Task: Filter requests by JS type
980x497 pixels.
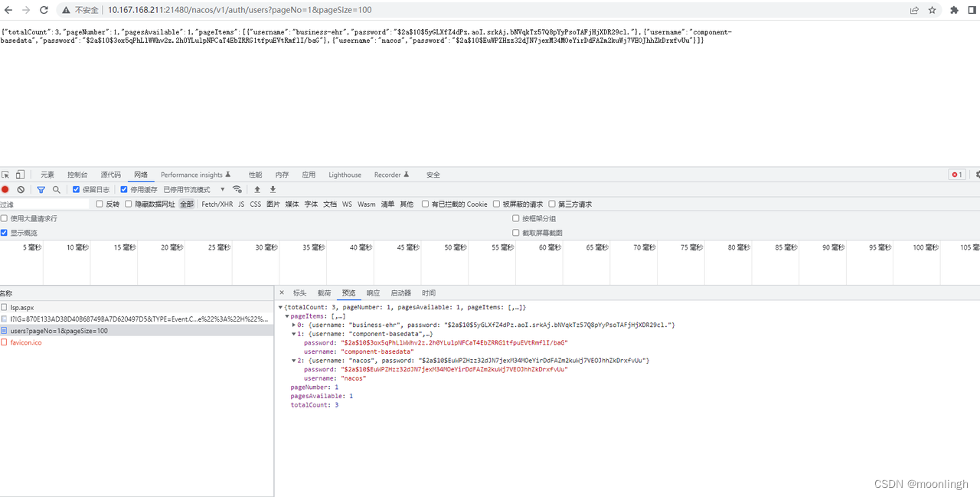Action: (x=241, y=204)
